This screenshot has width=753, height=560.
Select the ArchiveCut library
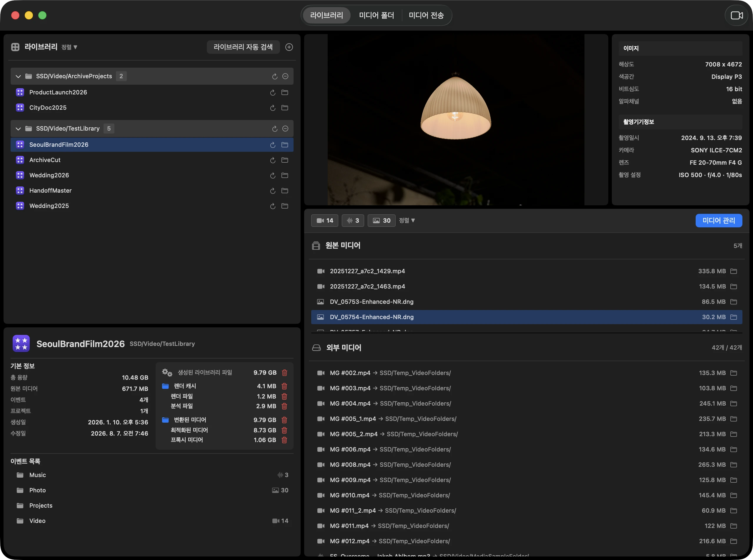(152, 160)
